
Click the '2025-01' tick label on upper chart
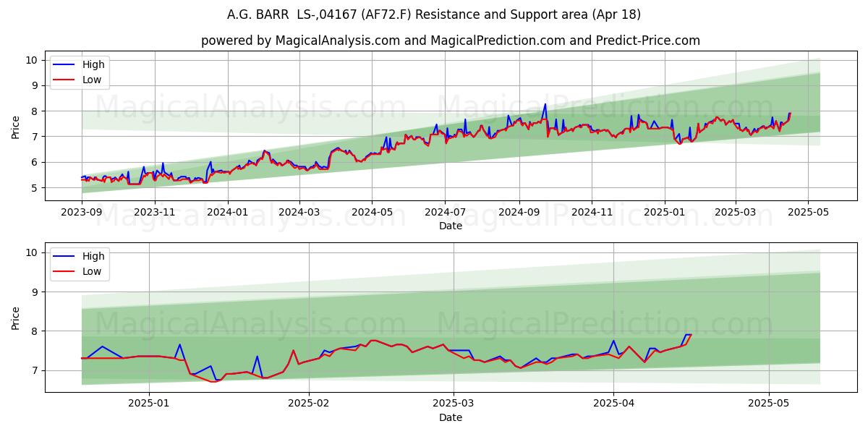pyautogui.click(x=665, y=213)
